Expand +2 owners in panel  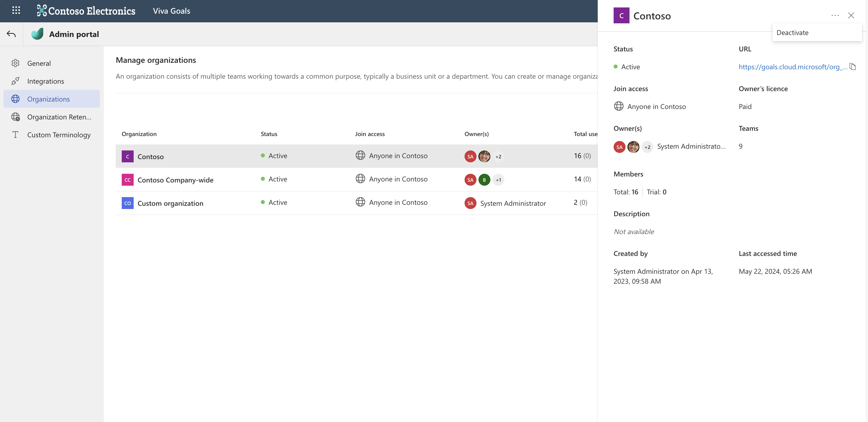pyautogui.click(x=647, y=147)
